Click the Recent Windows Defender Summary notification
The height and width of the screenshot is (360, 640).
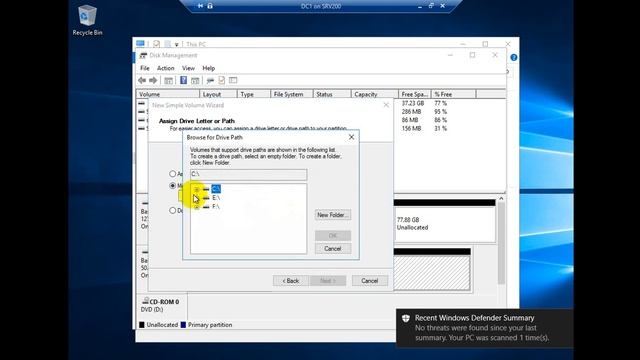(x=484, y=328)
